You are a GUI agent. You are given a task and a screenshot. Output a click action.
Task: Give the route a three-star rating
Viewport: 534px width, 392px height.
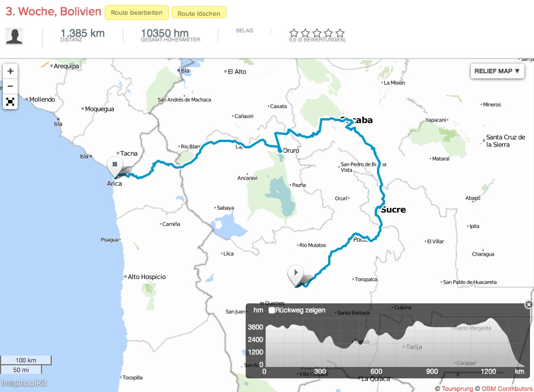[x=317, y=33]
